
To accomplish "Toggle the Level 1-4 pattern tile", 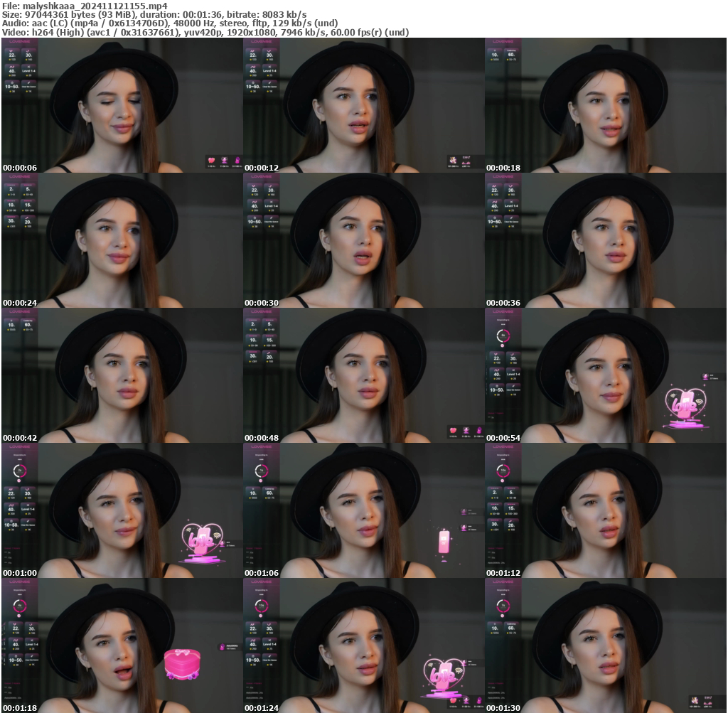I will point(28,70).
